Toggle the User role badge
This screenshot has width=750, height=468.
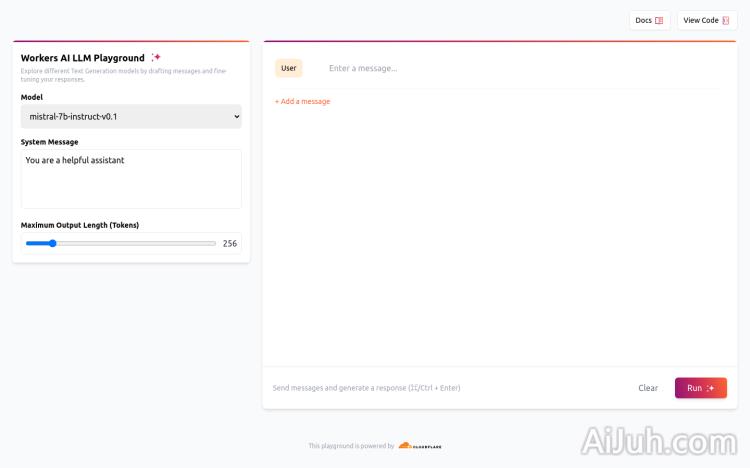pos(289,68)
